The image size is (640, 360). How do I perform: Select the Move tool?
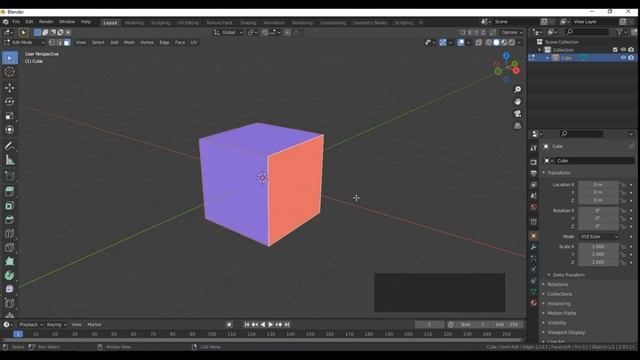[x=10, y=88]
